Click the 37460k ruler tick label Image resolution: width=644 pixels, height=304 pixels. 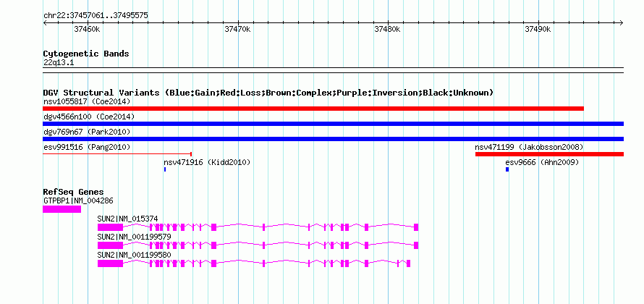[x=87, y=29]
